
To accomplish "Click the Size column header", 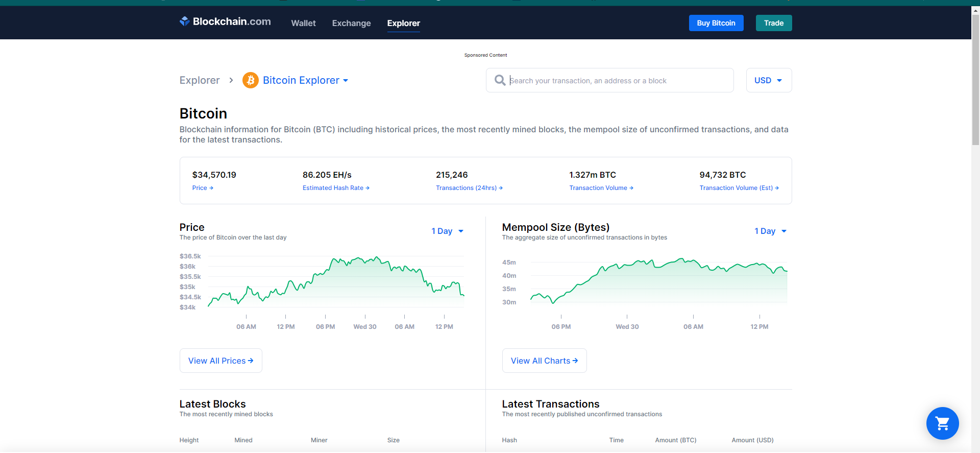I will pyautogui.click(x=394, y=440).
